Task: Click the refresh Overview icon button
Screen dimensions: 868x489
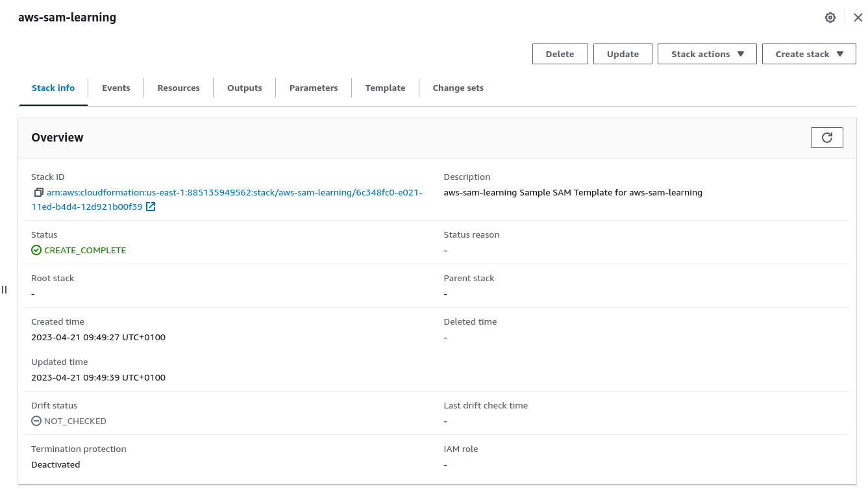Action: pyautogui.click(x=826, y=138)
